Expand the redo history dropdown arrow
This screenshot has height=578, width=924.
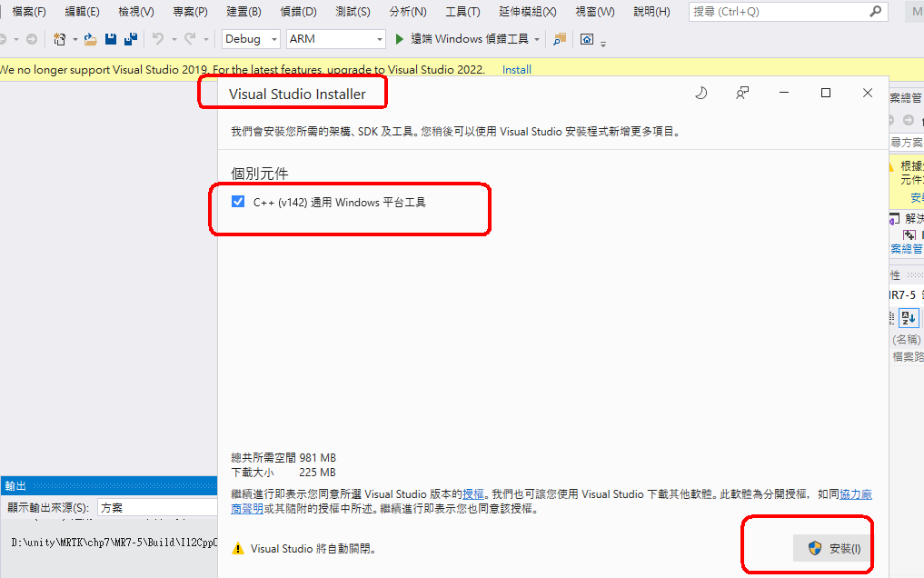coord(205,39)
